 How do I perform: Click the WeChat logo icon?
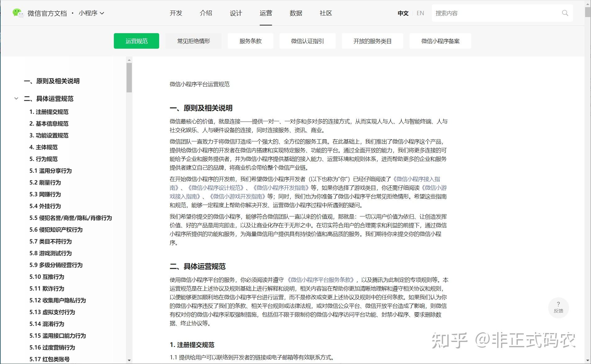click(18, 13)
